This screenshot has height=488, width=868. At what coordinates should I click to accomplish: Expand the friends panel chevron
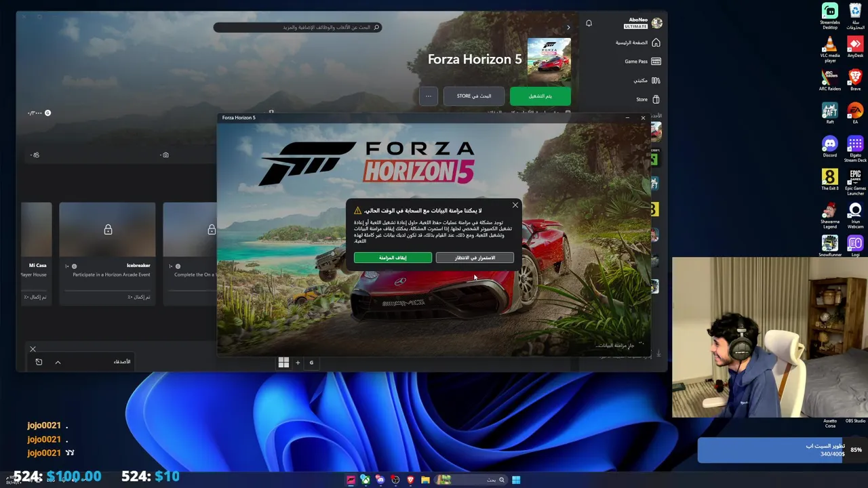click(x=58, y=363)
